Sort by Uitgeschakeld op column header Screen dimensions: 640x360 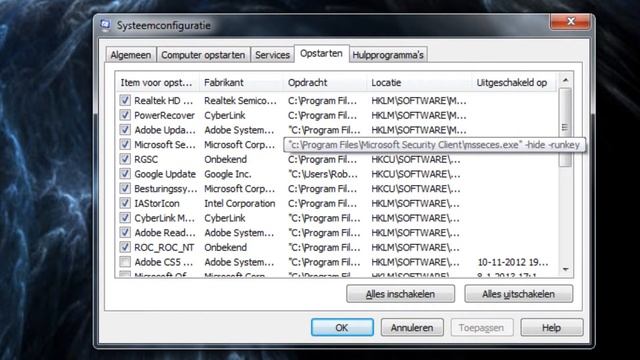coord(514,82)
